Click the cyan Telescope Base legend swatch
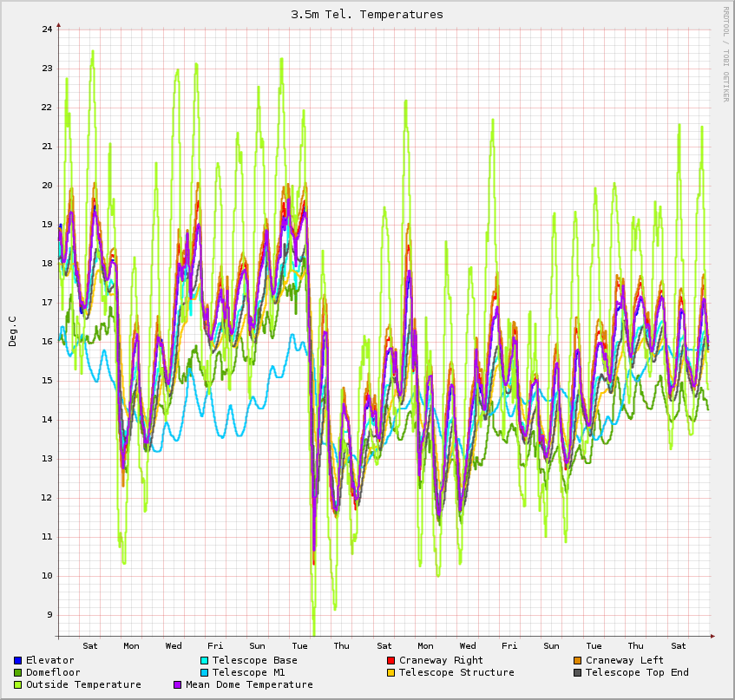The width and height of the screenshot is (735, 700). click(x=205, y=661)
